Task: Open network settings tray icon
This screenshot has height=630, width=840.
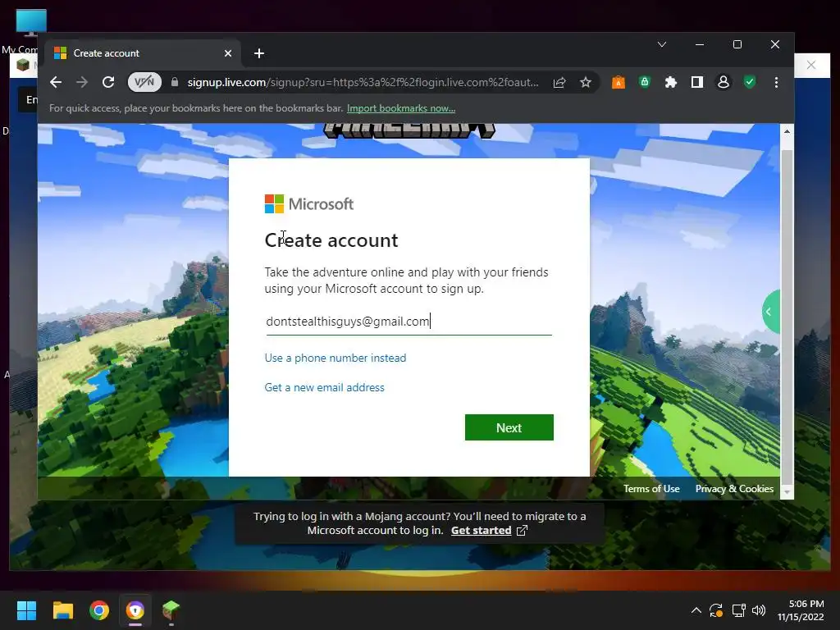Action: coord(739,610)
